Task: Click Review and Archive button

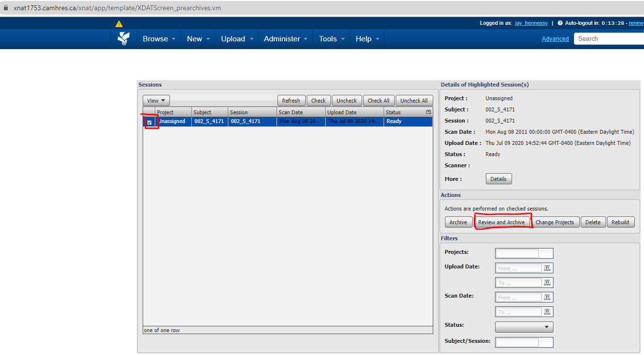Action: pos(501,222)
